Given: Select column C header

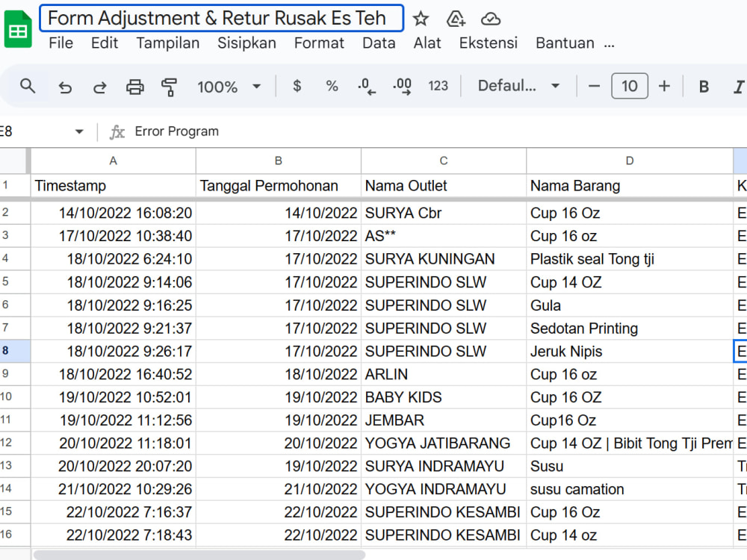Looking at the screenshot, I should point(444,161).
